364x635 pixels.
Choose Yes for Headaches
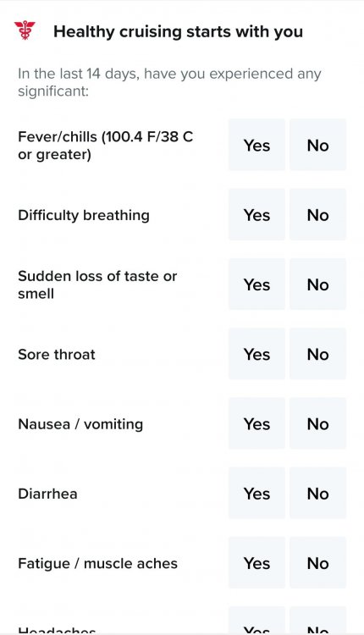(256, 621)
